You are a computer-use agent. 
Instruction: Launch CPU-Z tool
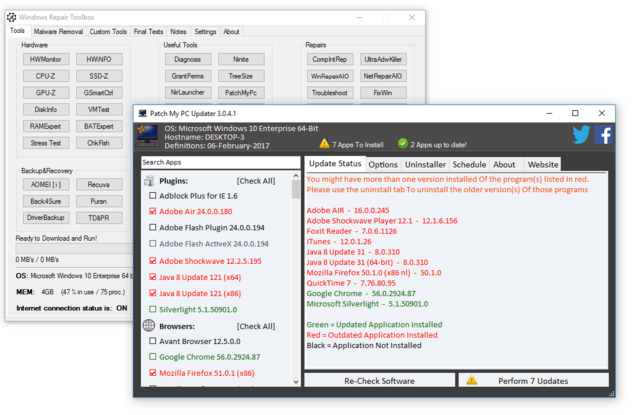point(46,76)
